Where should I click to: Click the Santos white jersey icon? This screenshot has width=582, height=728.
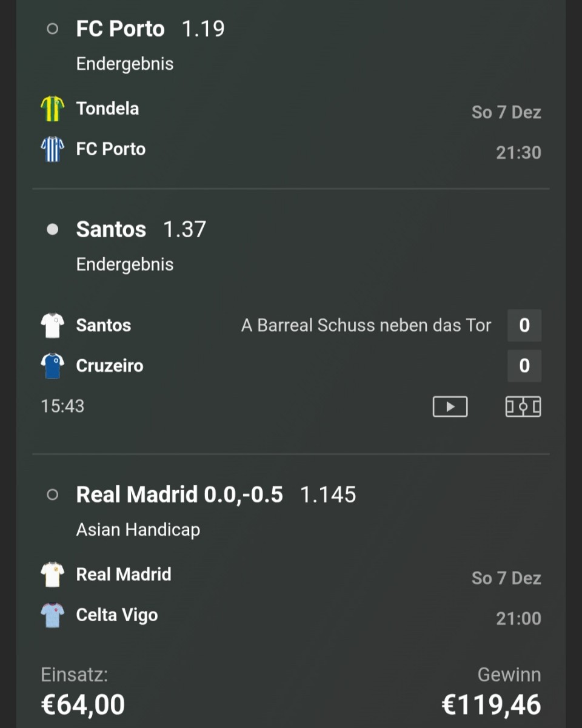click(52, 325)
